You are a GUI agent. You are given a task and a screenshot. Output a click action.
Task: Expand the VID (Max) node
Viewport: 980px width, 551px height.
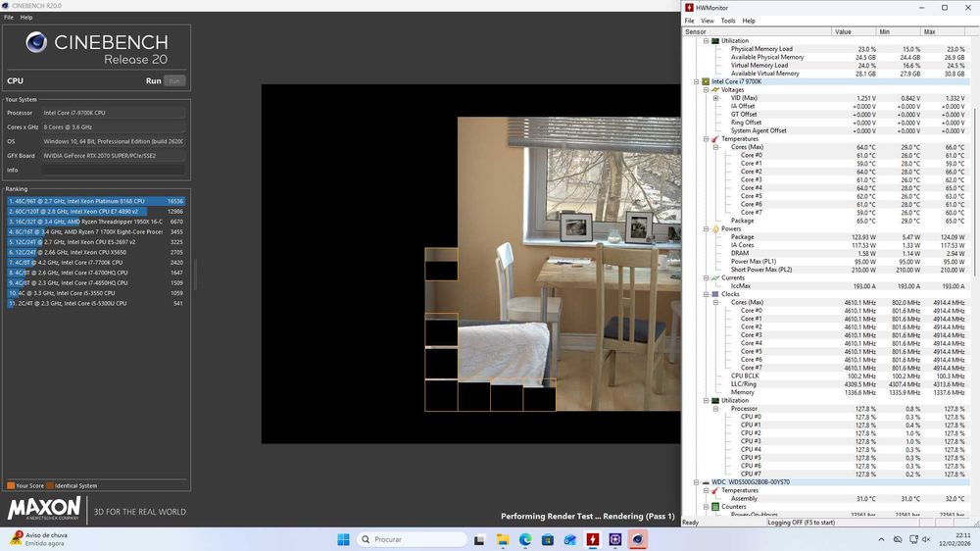point(716,98)
